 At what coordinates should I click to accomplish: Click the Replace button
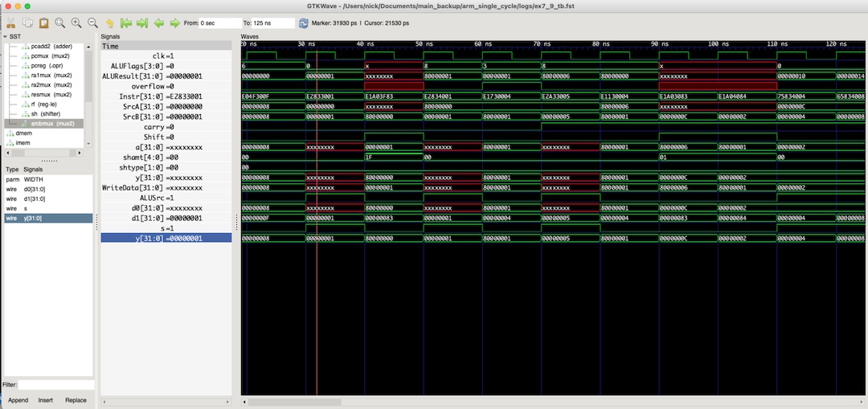point(76,400)
